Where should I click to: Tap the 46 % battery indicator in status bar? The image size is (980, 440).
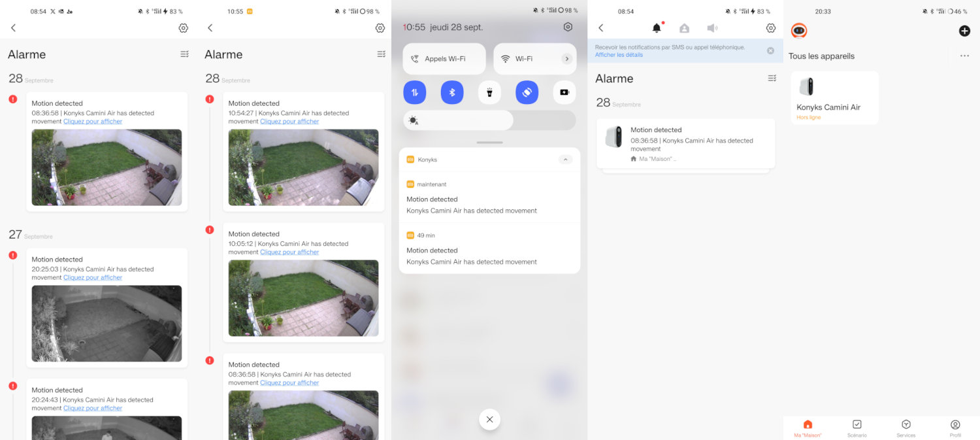tap(956, 12)
